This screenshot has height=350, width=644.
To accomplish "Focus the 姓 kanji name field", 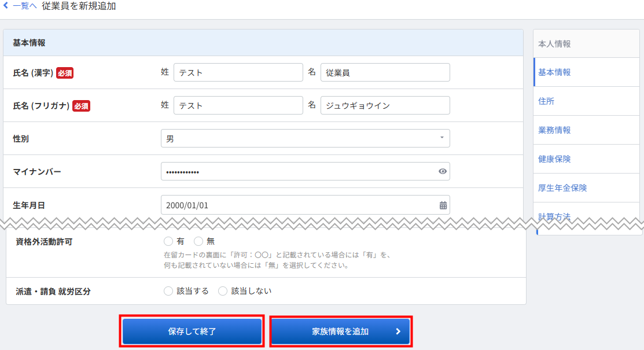I will (238, 73).
